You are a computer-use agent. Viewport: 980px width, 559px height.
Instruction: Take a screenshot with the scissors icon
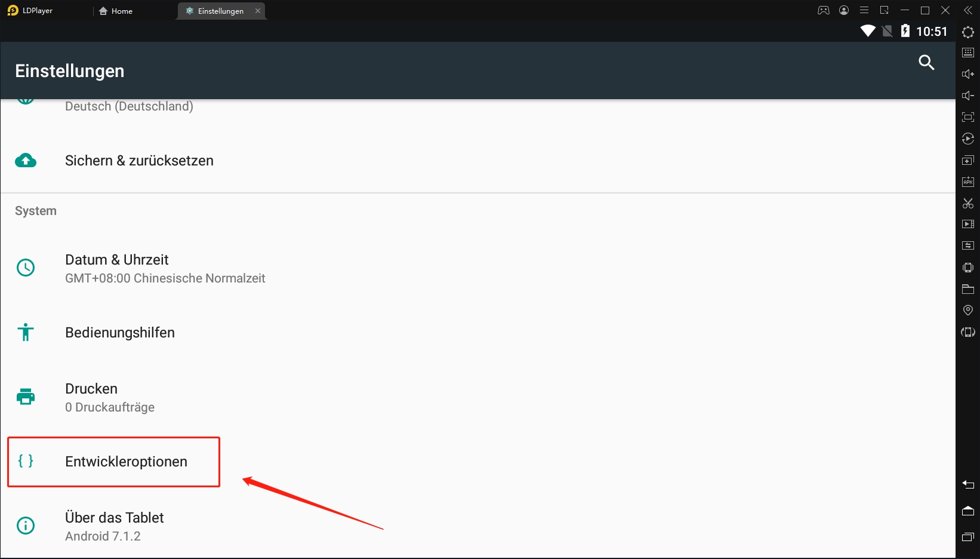[968, 203]
